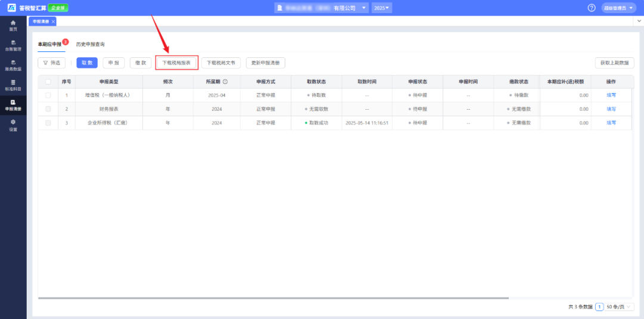Open 设置 settings in the sidebar

(13, 125)
